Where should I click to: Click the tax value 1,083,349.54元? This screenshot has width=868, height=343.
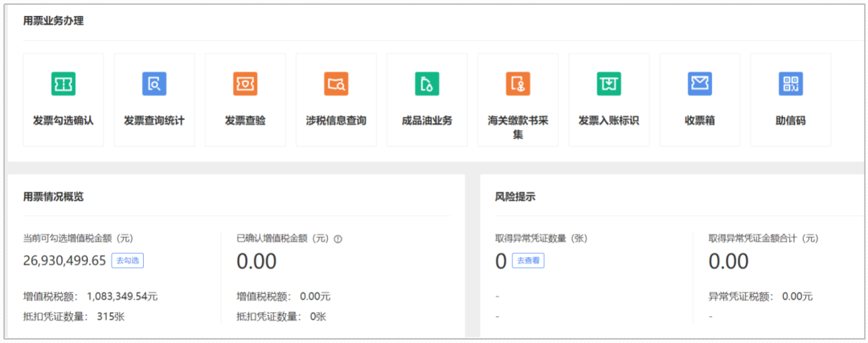(x=122, y=296)
